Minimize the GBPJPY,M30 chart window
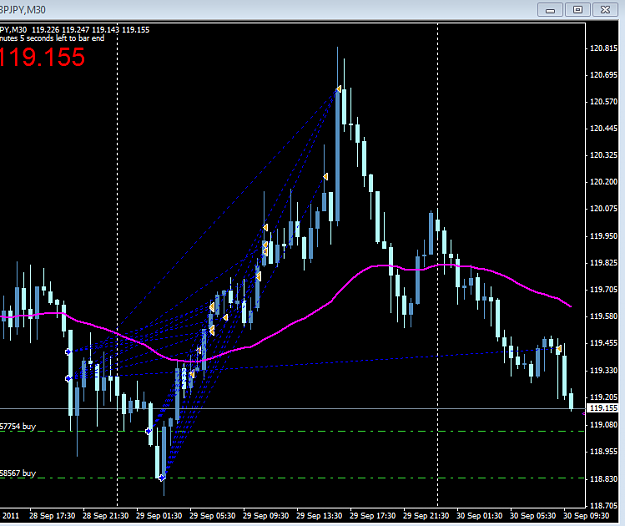Image resolution: width=625 pixels, height=526 pixels. point(550,10)
